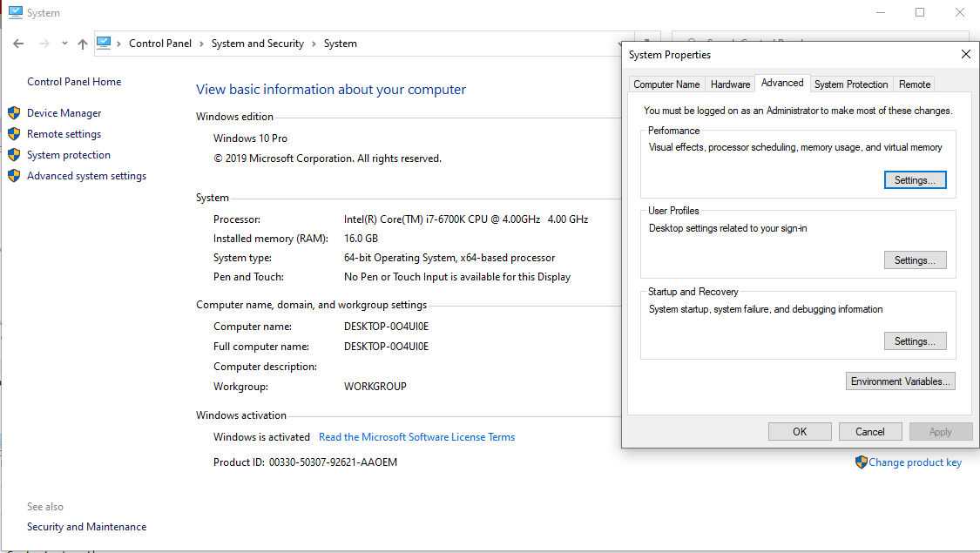Click shield icon beside Advanced system settings

[x=14, y=176]
